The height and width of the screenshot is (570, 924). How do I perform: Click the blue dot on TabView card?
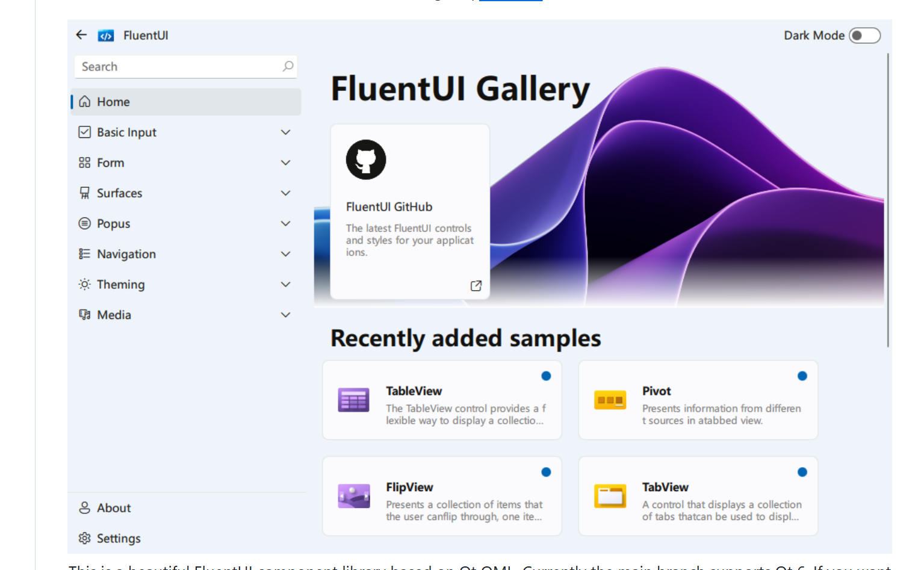coord(802,472)
